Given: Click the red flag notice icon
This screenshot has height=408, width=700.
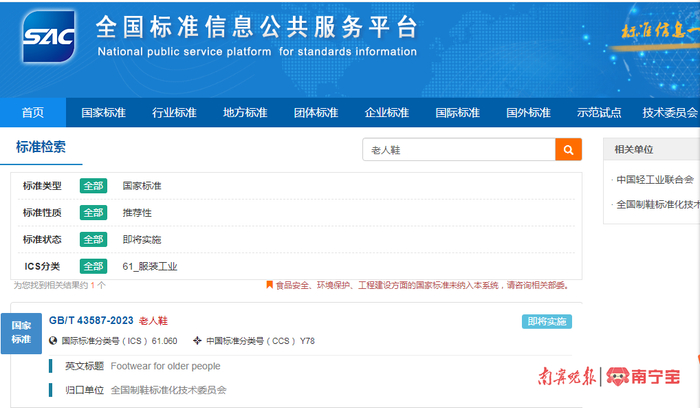Looking at the screenshot, I should coord(270,284).
